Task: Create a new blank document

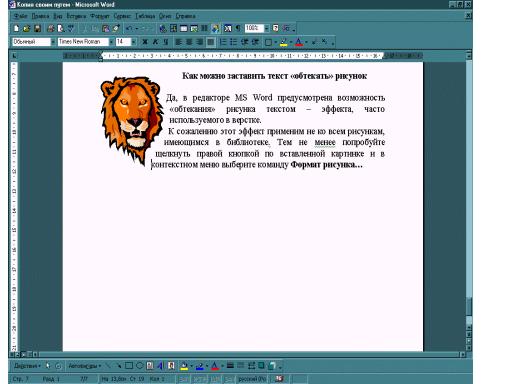Action: tap(16, 28)
